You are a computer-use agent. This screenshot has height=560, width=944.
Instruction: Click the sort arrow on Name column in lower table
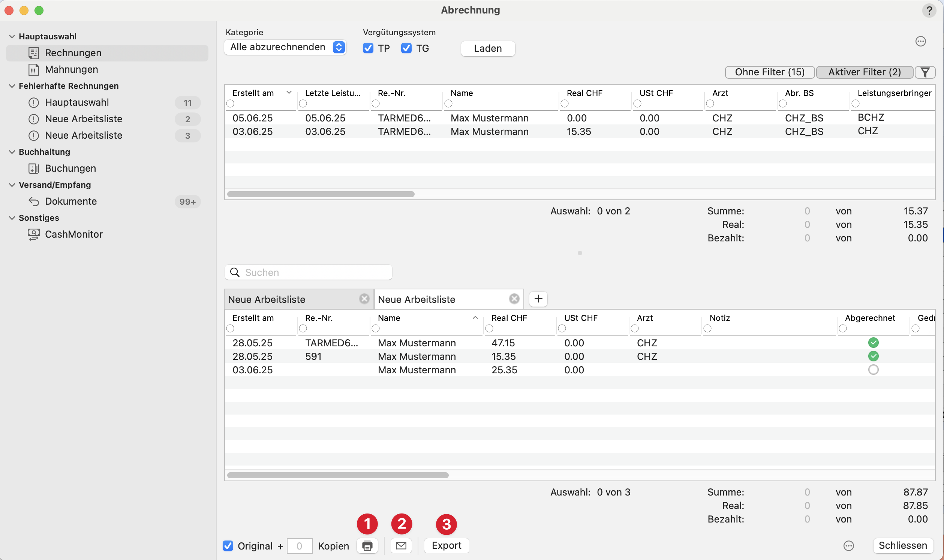(x=475, y=318)
